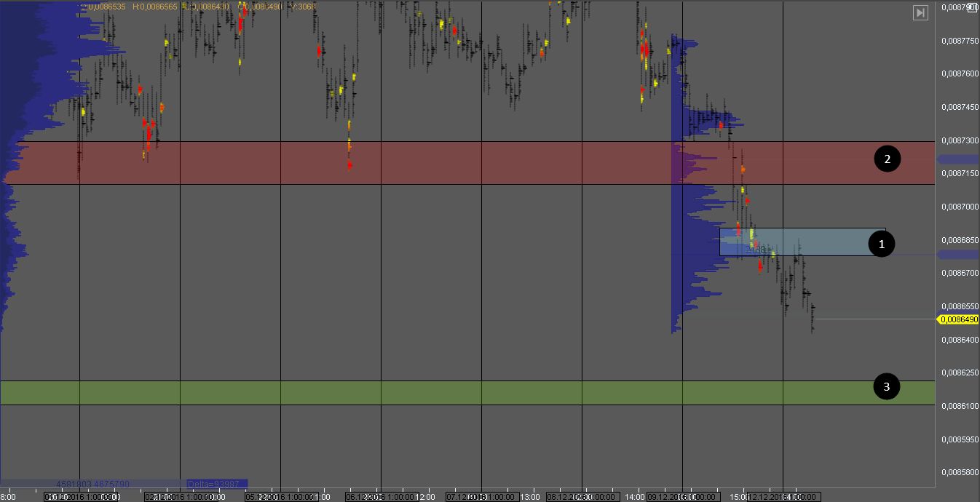Click the 0,0086100 price axis label
This screenshot has height=502, width=980.
coord(959,406)
